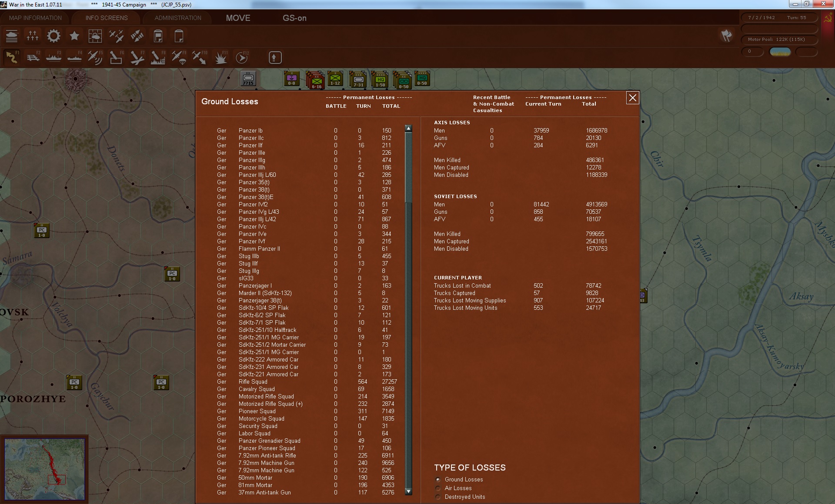Image resolution: width=835 pixels, height=504 pixels.
Task: Open the ADMINISTRATION tab
Action: (178, 18)
